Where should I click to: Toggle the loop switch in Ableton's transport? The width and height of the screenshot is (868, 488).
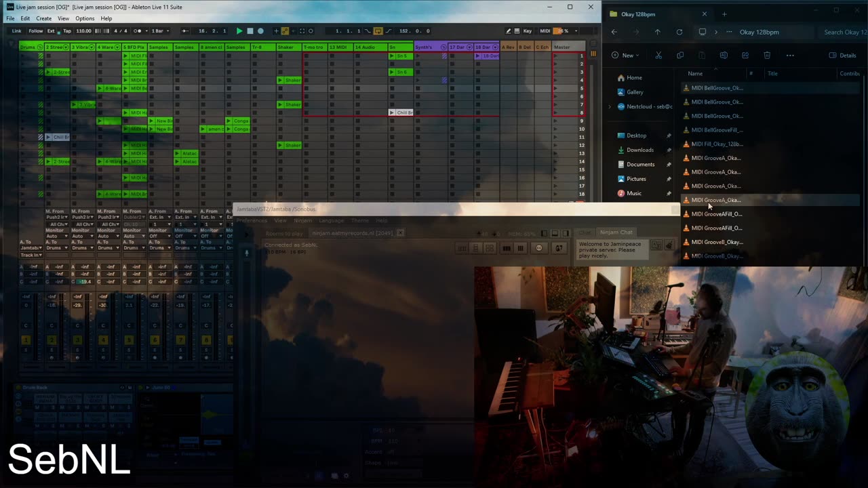(x=378, y=30)
